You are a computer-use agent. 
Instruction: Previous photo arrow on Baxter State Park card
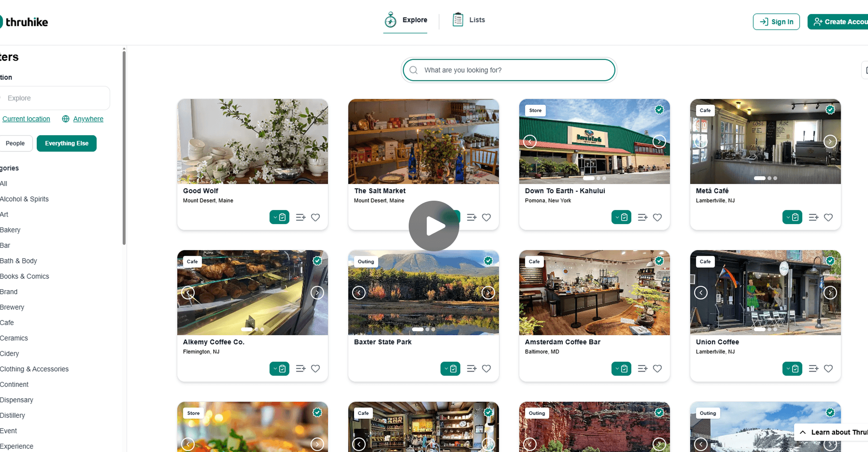point(359,293)
